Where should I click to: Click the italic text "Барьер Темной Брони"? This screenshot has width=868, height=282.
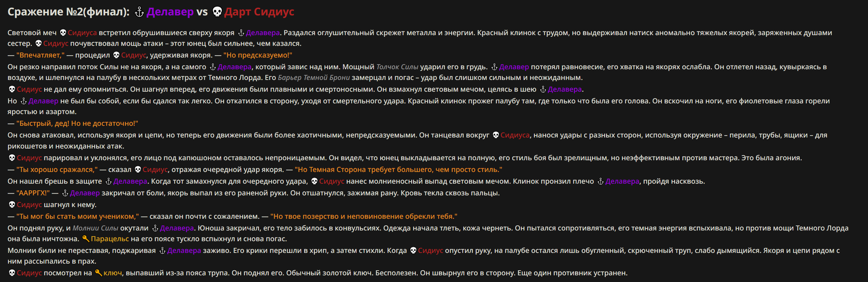314,78
